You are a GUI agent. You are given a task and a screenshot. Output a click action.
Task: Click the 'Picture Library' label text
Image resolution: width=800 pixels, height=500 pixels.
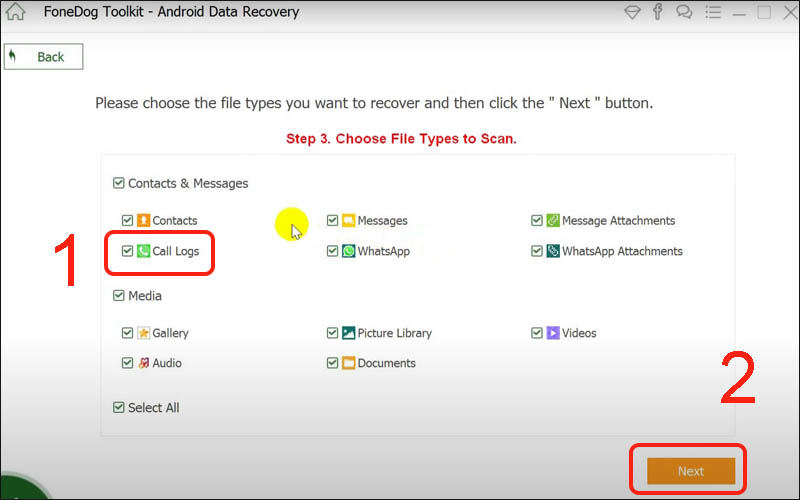[x=394, y=333]
